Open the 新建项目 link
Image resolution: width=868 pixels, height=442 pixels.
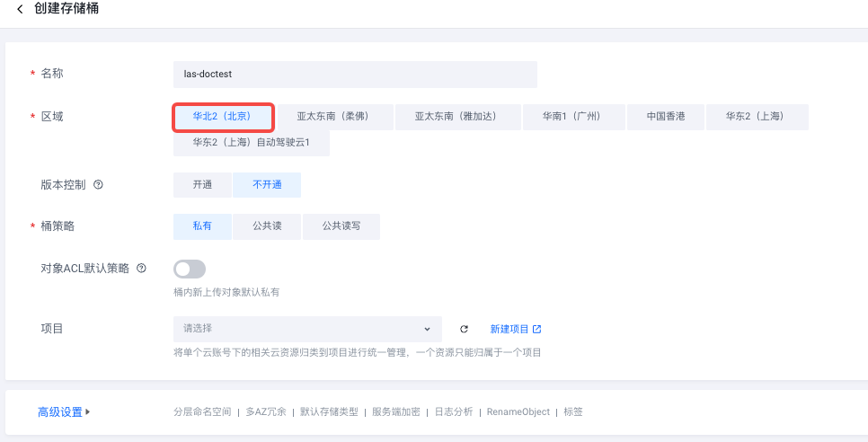click(509, 329)
